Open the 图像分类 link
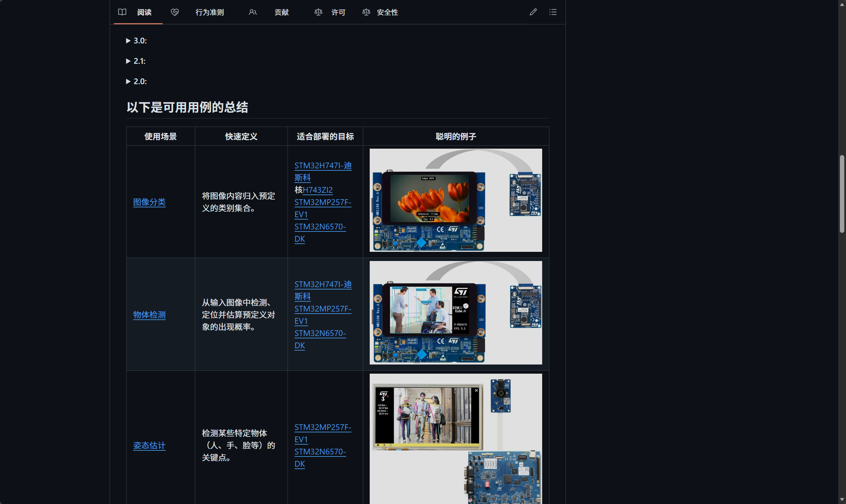The image size is (846, 504). point(149,202)
